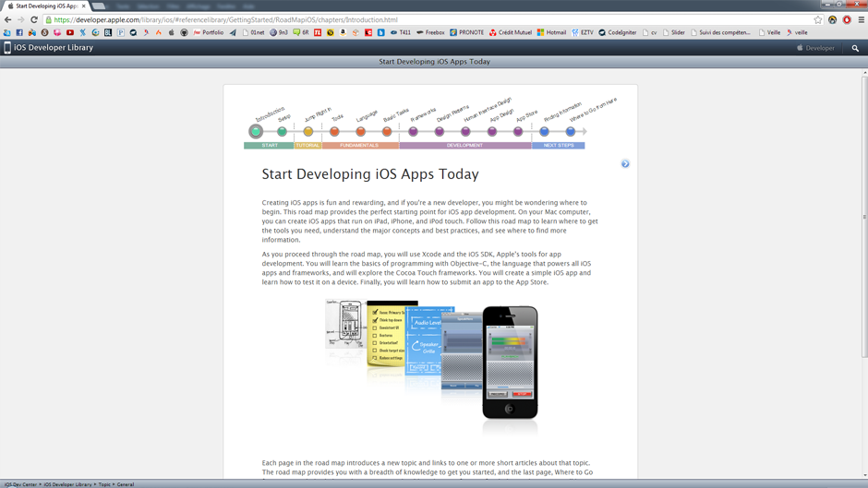This screenshot has width=868, height=488.
Task: Click iOS Dev Center breadcrumb
Action: [20, 484]
